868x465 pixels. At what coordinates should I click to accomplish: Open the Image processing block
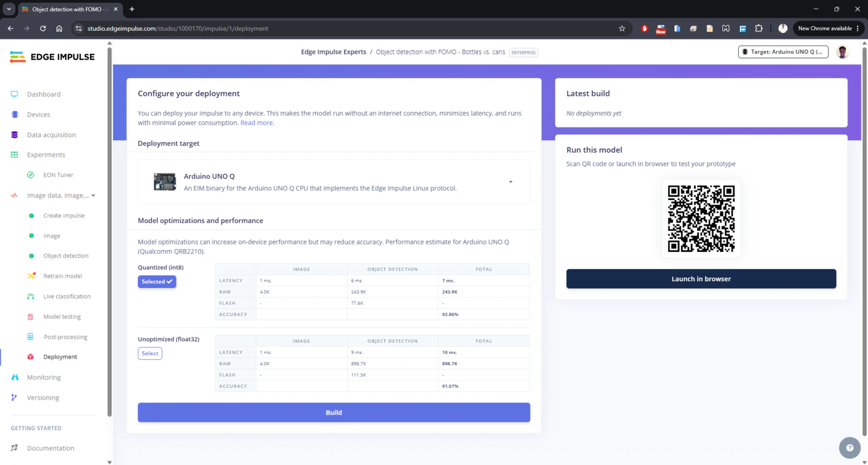pos(52,236)
